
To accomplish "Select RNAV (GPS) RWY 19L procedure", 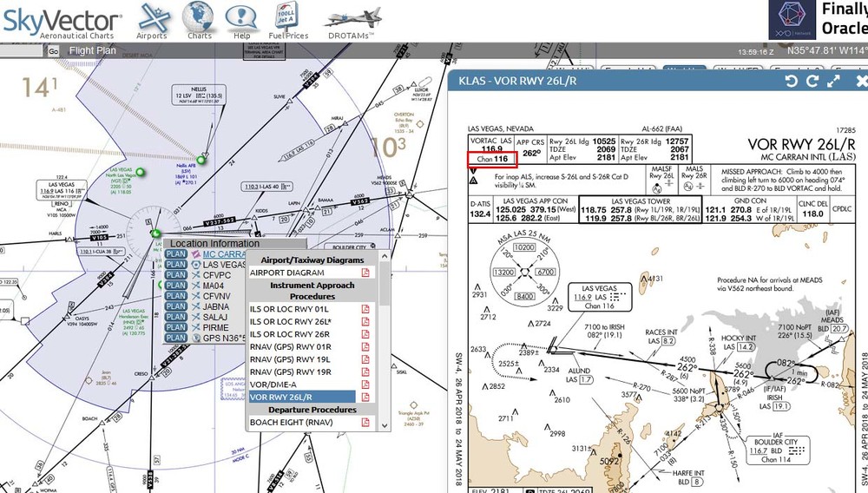I will pyautogui.click(x=291, y=359).
